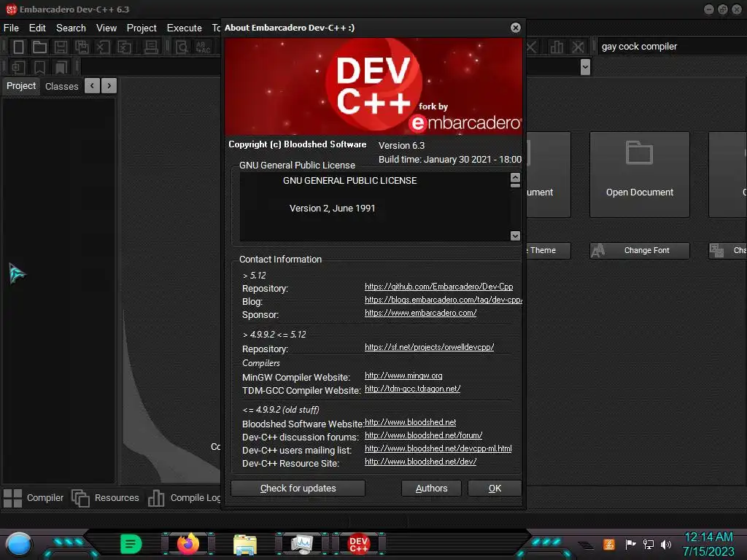Click the Change Font button label
Viewport: 747px width, 560px height.
[x=646, y=251]
